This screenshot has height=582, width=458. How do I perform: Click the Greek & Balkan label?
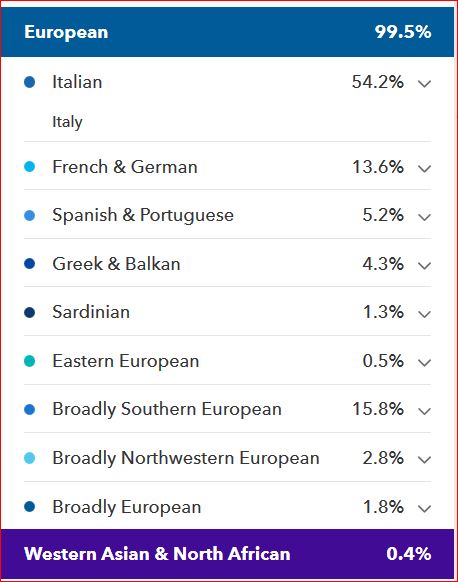[116, 264]
